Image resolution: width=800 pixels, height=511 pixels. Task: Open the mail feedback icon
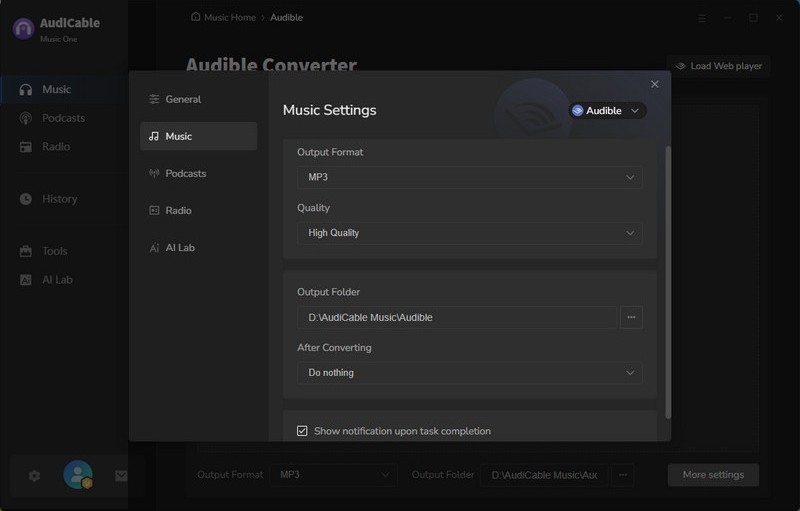click(x=121, y=476)
